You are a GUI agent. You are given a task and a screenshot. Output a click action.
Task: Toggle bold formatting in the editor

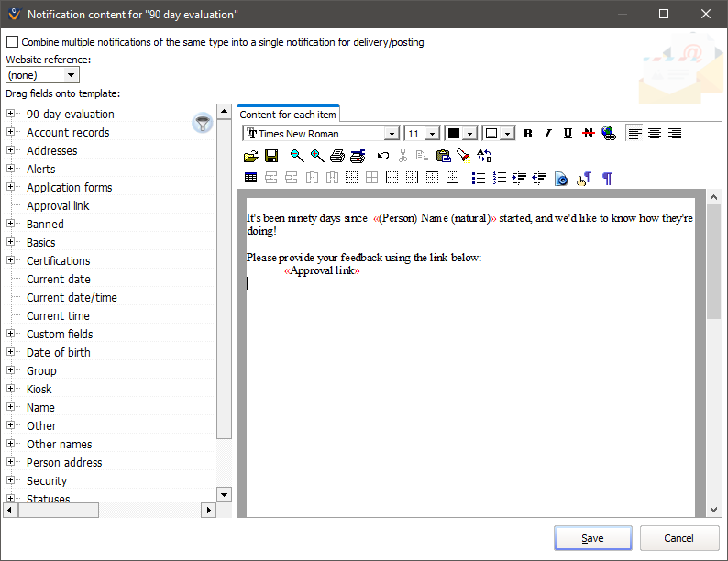click(528, 134)
